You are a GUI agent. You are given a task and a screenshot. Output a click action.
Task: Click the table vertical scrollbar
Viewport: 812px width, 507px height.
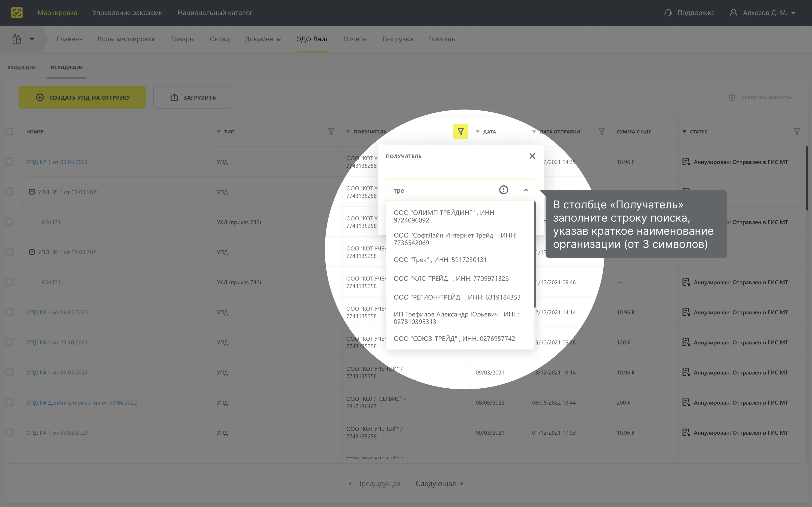click(x=807, y=178)
